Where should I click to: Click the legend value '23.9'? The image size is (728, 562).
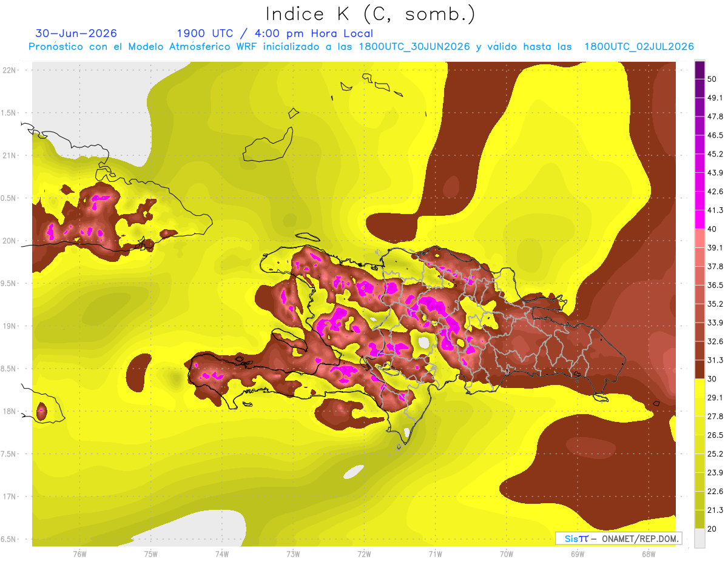pos(715,472)
